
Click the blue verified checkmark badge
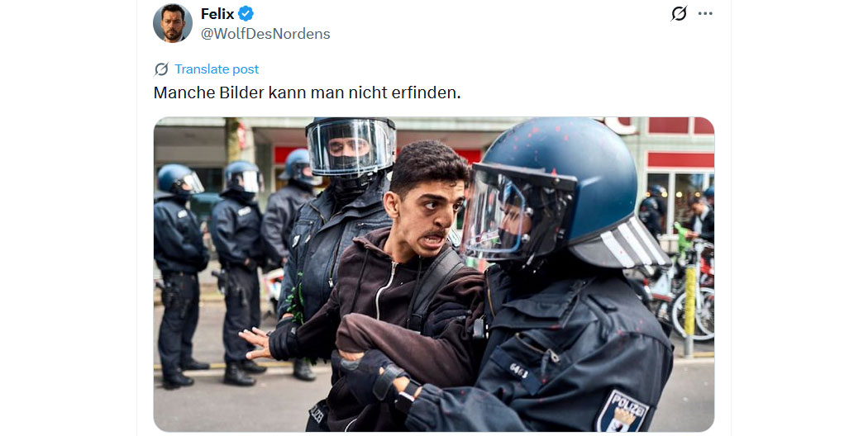(x=246, y=13)
